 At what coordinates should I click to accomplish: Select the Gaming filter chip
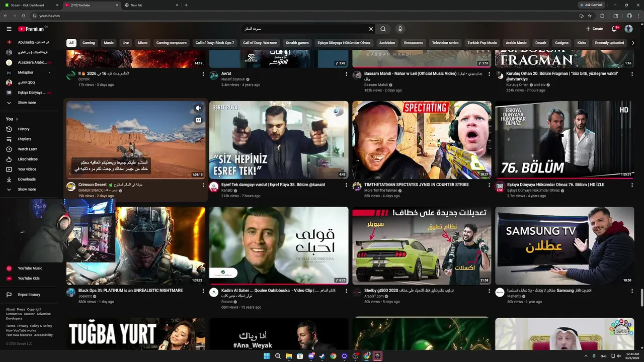click(x=89, y=43)
